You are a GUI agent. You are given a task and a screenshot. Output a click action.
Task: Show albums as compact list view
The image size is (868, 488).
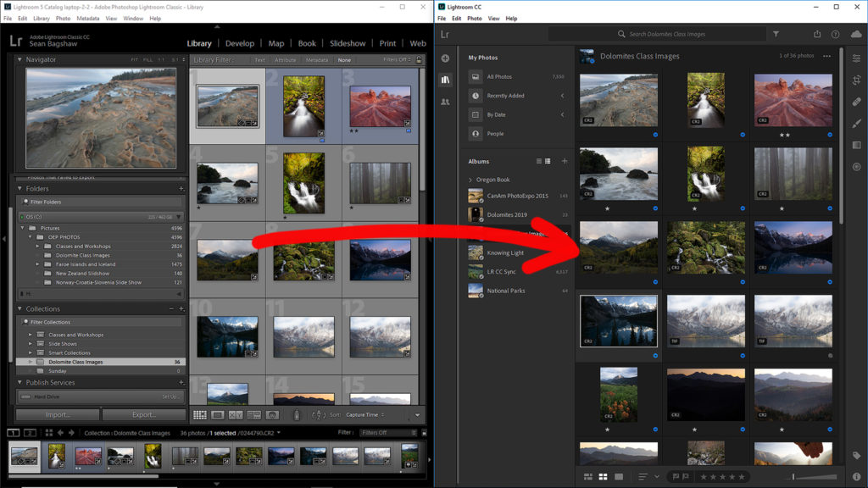(x=538, y=162)
